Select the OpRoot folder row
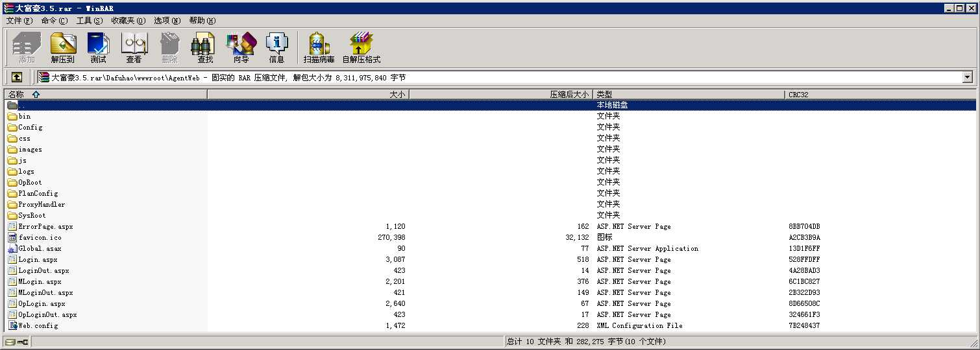 pos(490,183)
